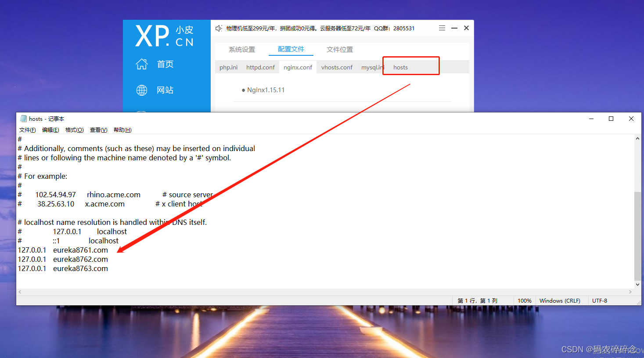The width and height of the screenshot is (644, 358).
Task: Click the 'hosts - 记事本' title bar text
Action: [47, 119]
